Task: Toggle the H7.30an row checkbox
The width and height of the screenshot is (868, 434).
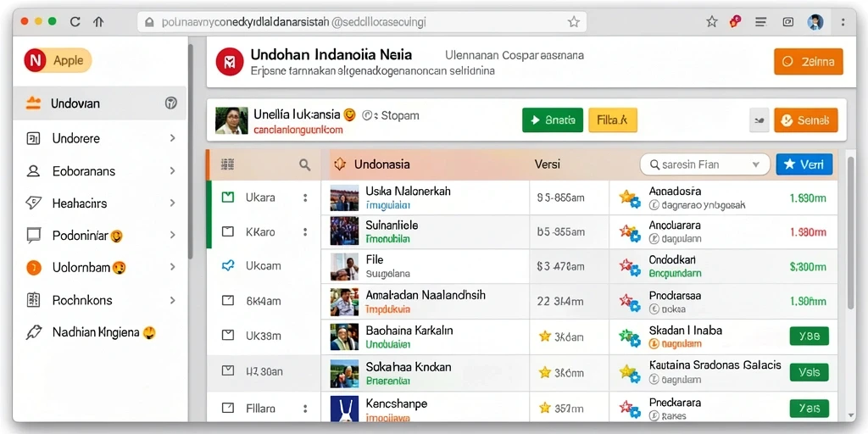Action: pos(227,370)
